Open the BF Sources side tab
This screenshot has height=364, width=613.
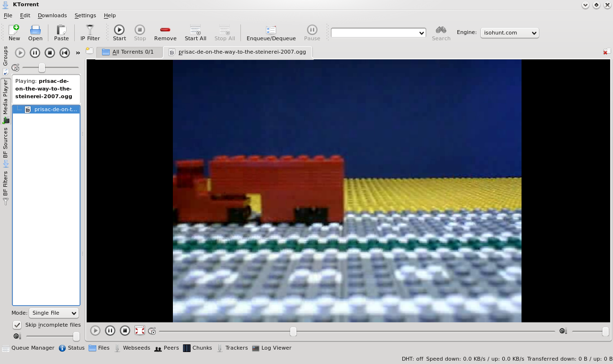[5, 147]
